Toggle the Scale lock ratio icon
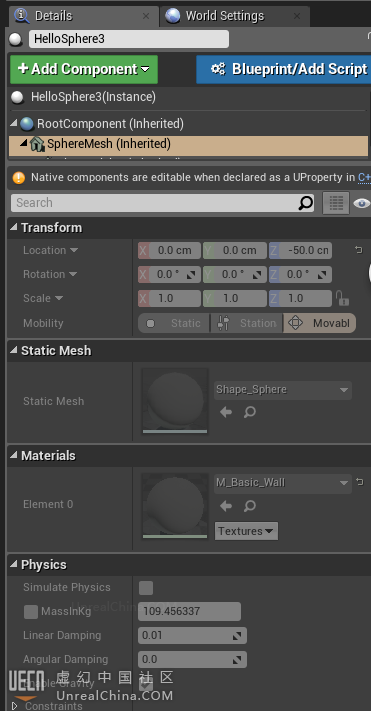 (342, 298)
